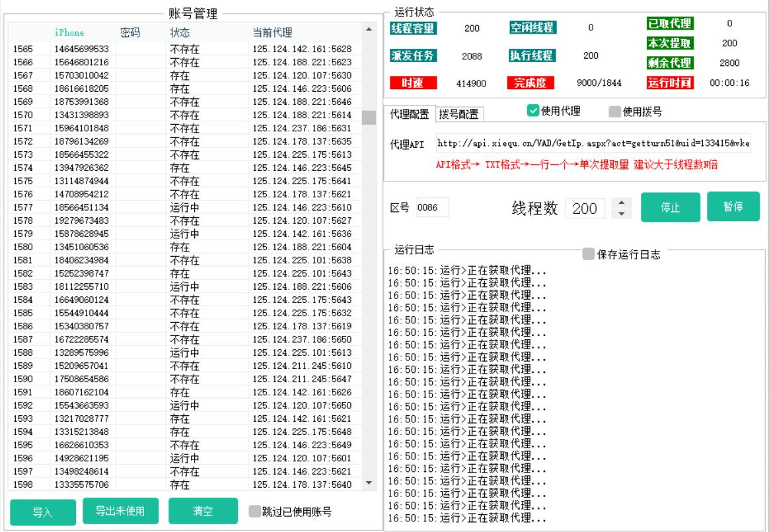
Task: Enable the 跳过已使用账号 checkbox
Action: (255, 512)
